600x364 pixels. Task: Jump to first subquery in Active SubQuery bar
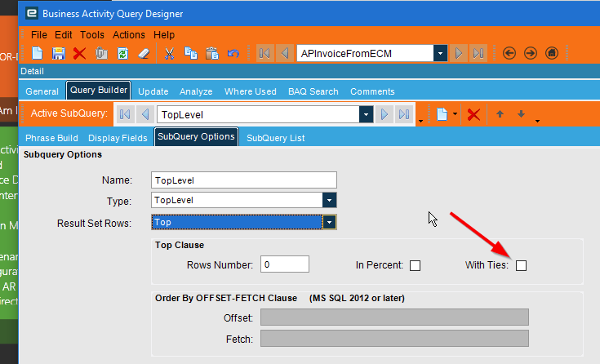pos(125,114)
